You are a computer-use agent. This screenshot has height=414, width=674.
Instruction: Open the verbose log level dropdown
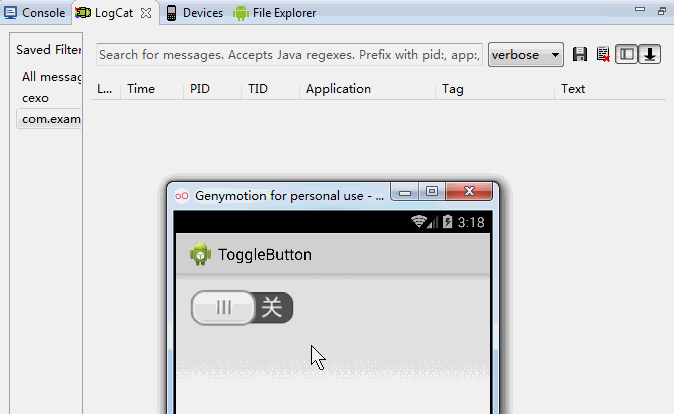526,55
